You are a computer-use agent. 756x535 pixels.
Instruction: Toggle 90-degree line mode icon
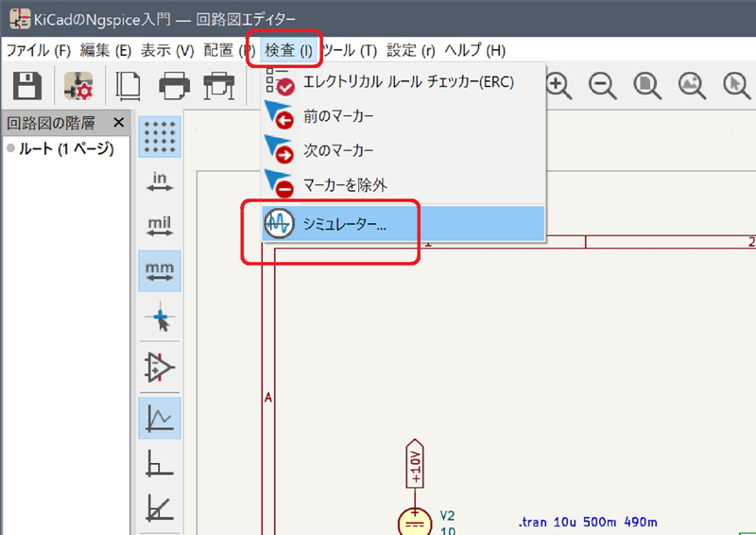160,463
